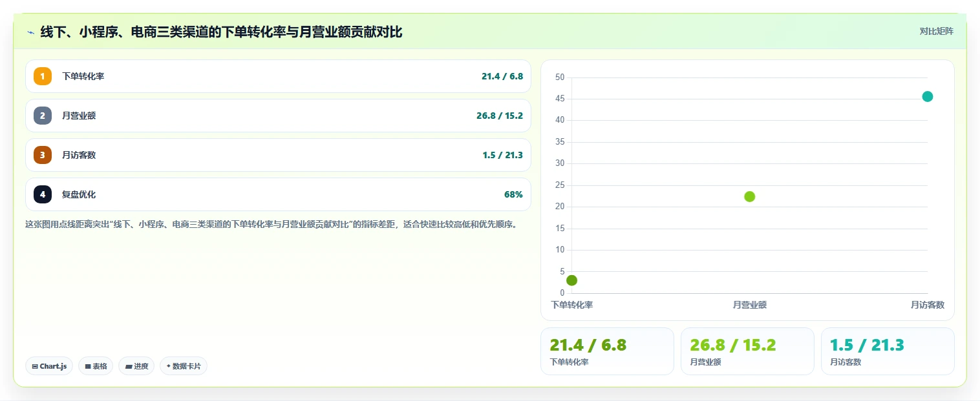Select the 下单转化率 list row
The height and width of the screenshot is (401, 980).
(278, 76)
